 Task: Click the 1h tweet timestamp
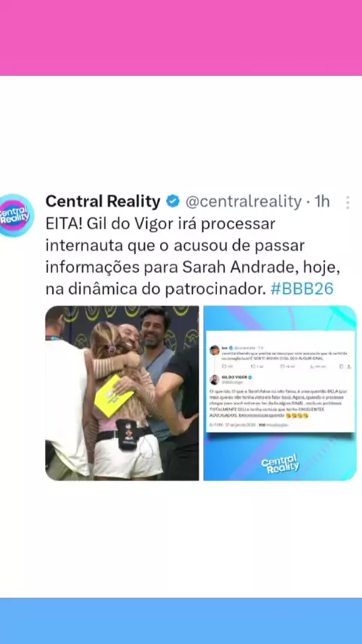(x=322, y=201)
